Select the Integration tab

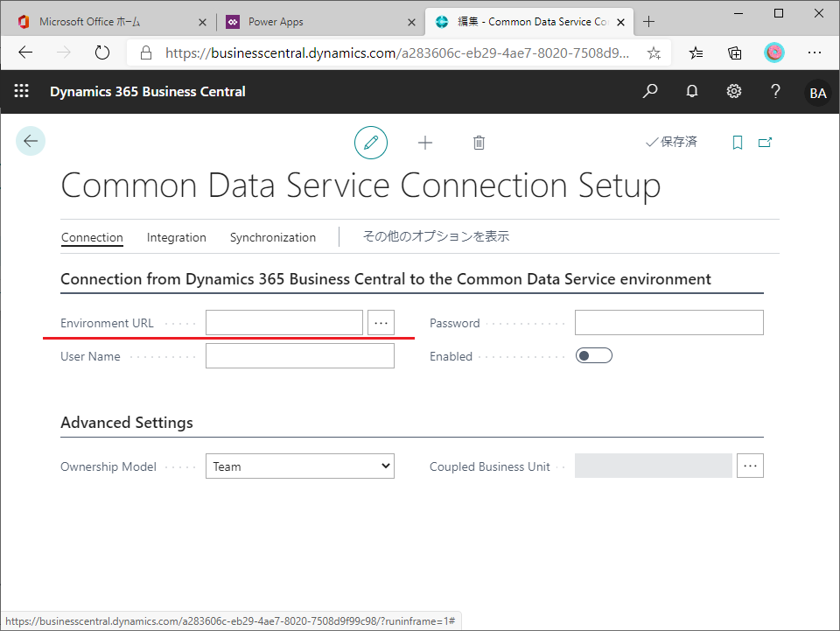tap(176, 237)
